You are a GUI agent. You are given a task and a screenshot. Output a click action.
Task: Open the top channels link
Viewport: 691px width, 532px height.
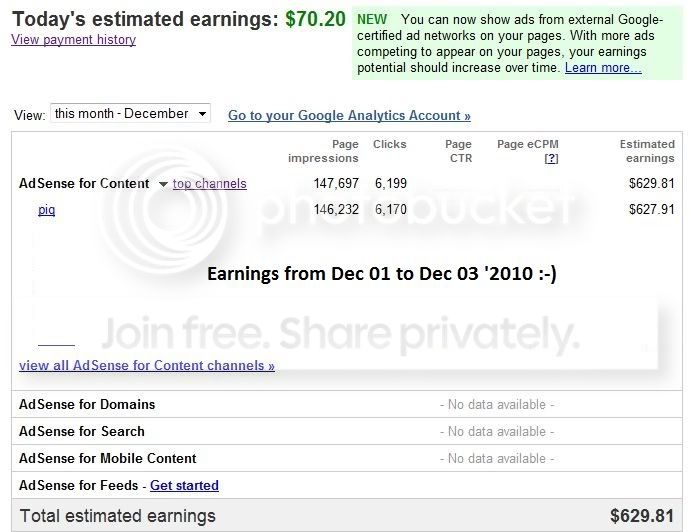(209, 184)
